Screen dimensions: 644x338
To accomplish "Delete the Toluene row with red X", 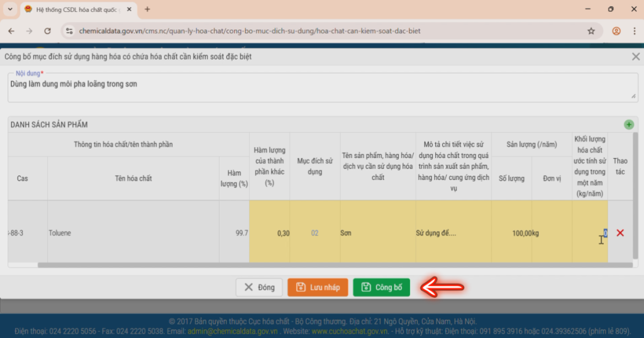I will point(620,233).
